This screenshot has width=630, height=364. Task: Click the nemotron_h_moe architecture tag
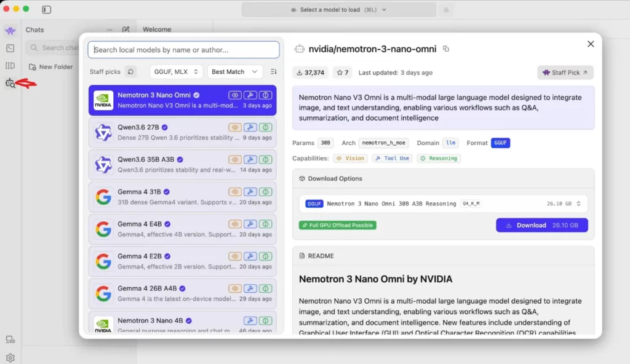384,143
